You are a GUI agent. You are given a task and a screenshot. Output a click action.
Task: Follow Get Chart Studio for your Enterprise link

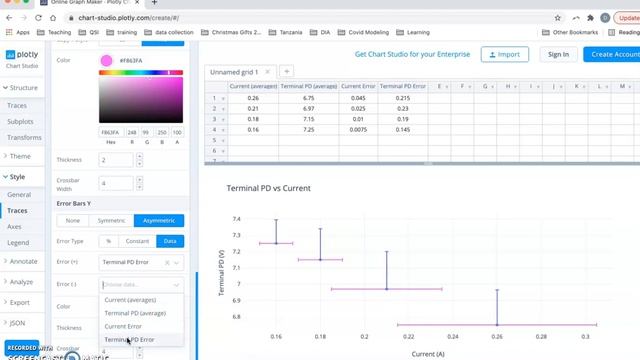(412, 54)
